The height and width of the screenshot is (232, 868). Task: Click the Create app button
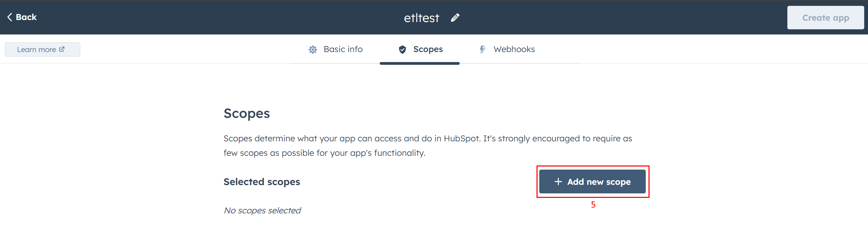[825, 17]
